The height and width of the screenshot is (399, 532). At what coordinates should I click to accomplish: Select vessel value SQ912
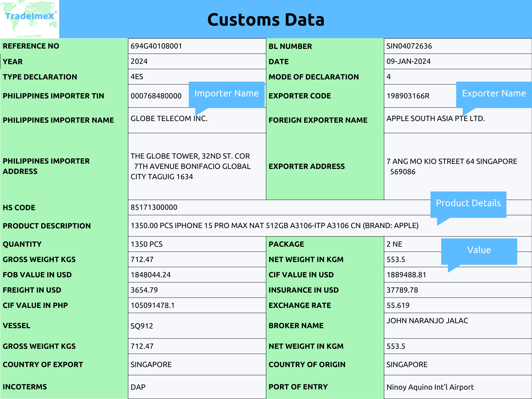coord(142,326)
